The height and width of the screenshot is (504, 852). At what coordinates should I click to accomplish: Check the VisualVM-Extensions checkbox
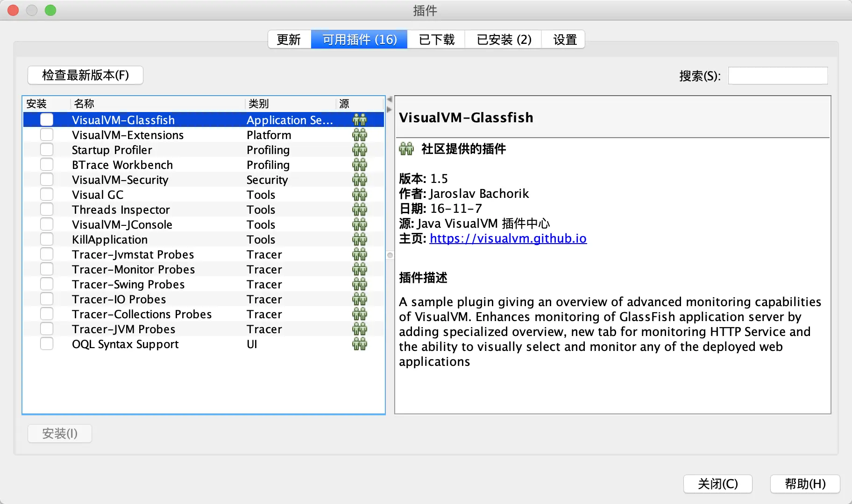pos(47,134)
